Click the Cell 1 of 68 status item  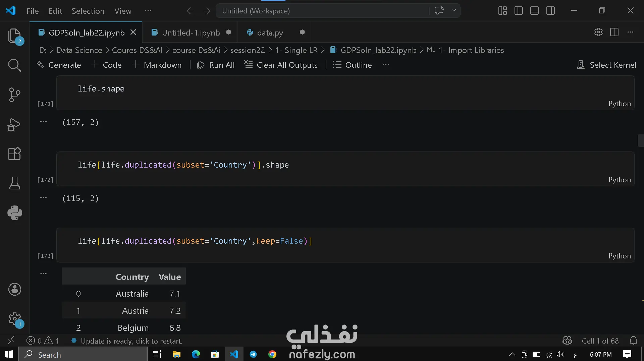click(600, 341)
